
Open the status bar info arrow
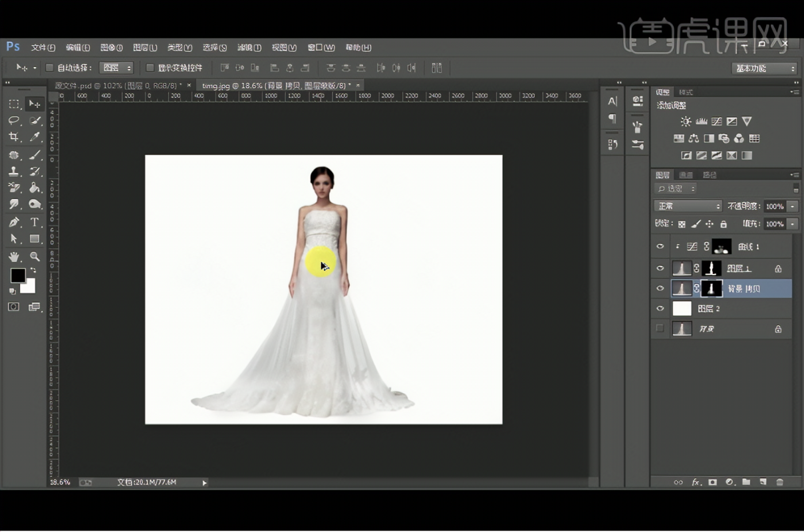pyautogui.click(x=205, y=483)
